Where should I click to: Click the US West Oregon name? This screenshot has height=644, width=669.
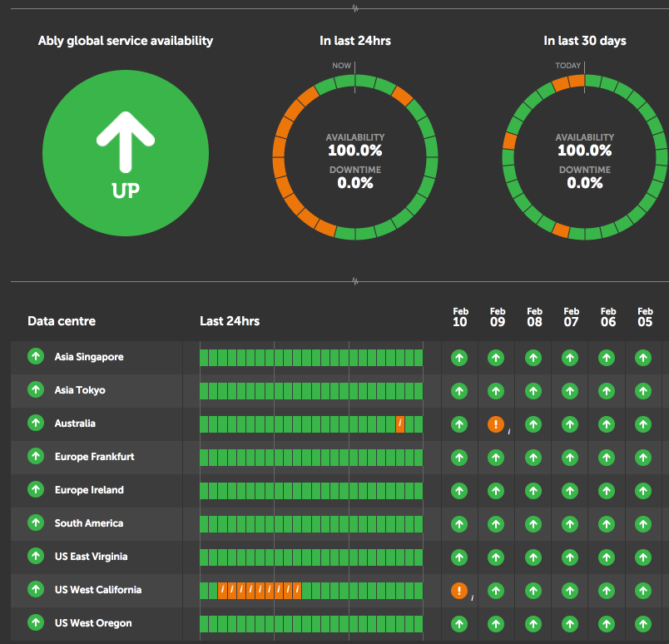pos(93,623)
